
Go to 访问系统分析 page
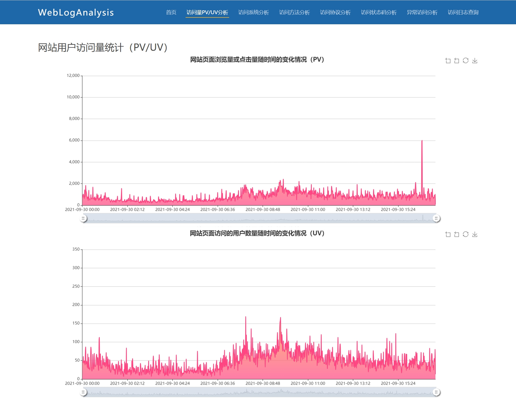253,12
